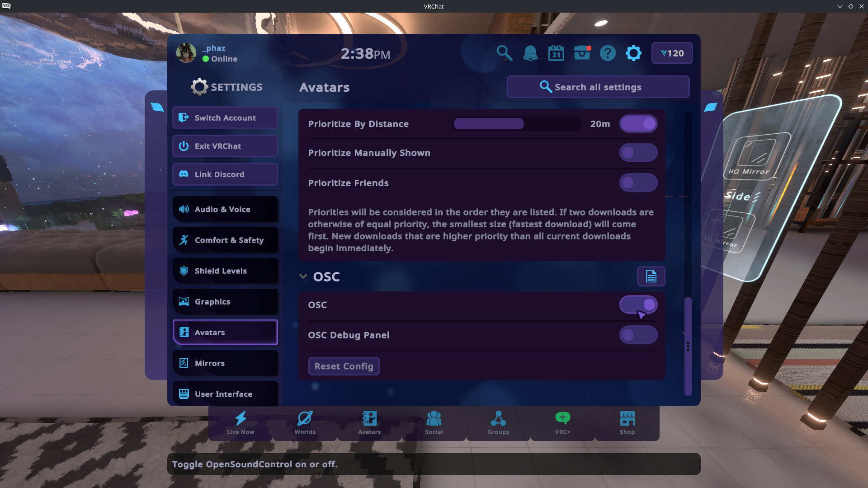Open the Graphics settings category
The width and height of the screenshot is (868, 488).
[225, 302]
